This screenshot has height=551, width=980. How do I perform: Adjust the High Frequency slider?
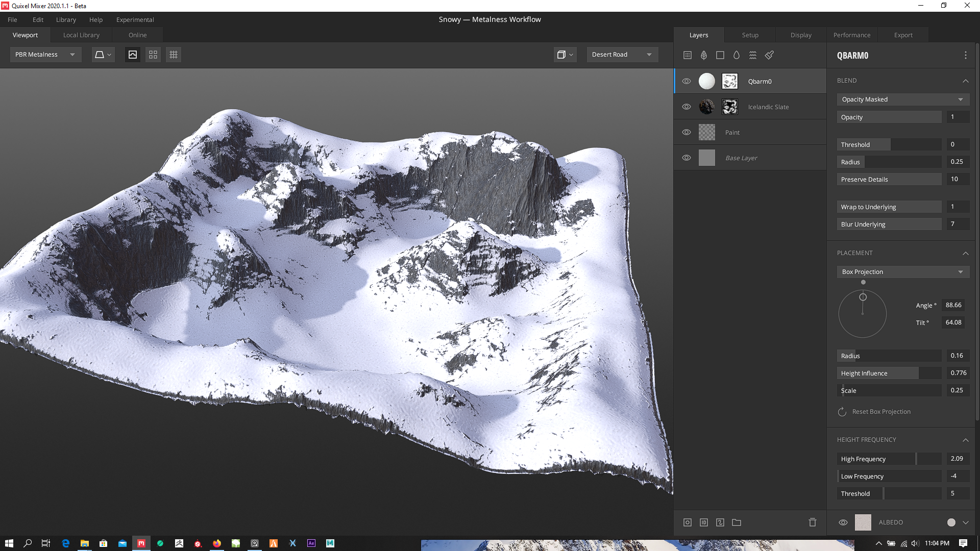pos(889,459)
